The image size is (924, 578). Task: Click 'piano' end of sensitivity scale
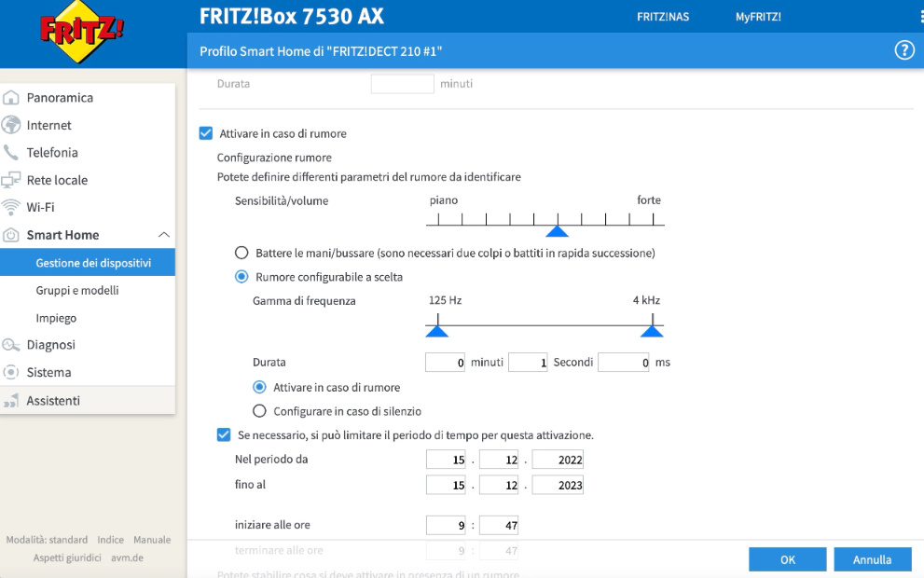pyautogui.click(x=444, y=201)
